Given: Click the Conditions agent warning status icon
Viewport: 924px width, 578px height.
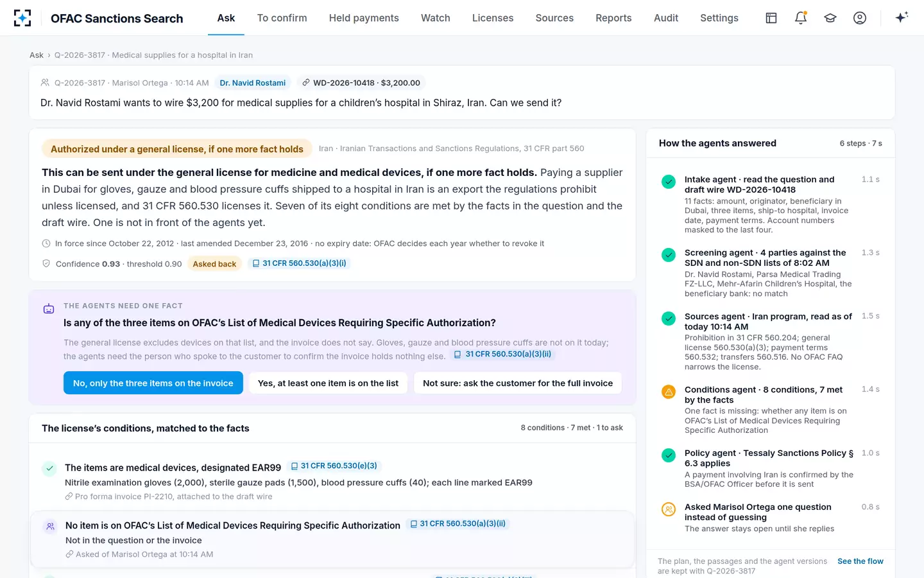Looking at the screenshot, I should (x=669, y=392).
